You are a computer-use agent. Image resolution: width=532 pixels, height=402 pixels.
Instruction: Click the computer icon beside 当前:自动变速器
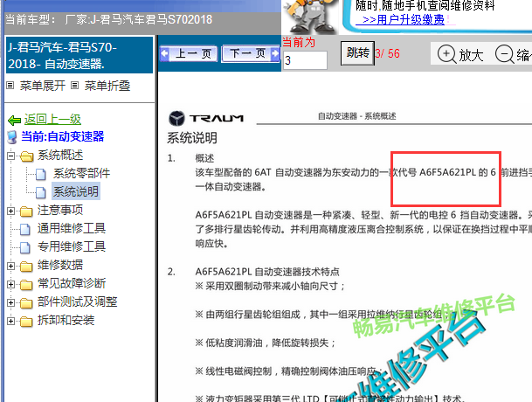[x=12, y=137]
